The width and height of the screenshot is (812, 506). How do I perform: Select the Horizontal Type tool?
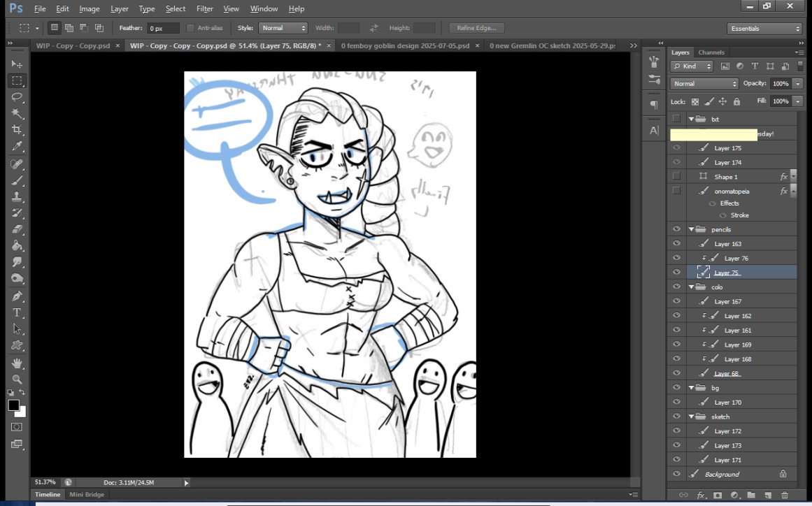[17, 312]
